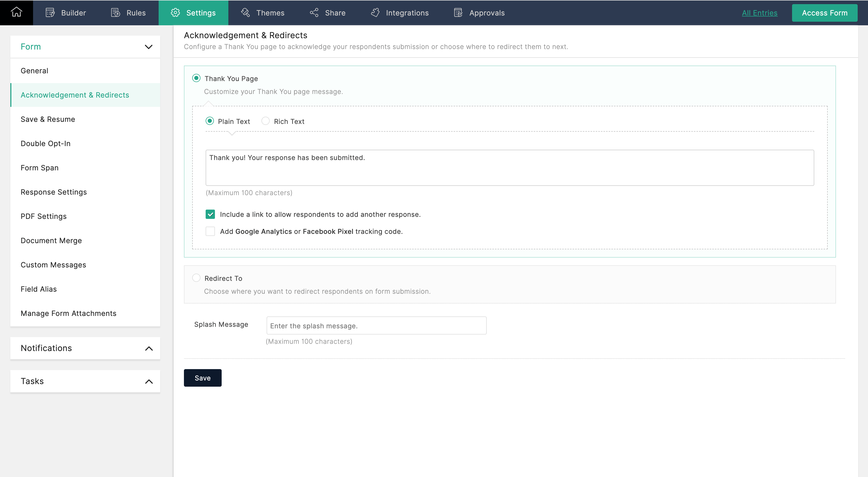This screenshot has height=477, width=868.
Task: Click the "Customize your Thank You page message." text
Action: 273,92
